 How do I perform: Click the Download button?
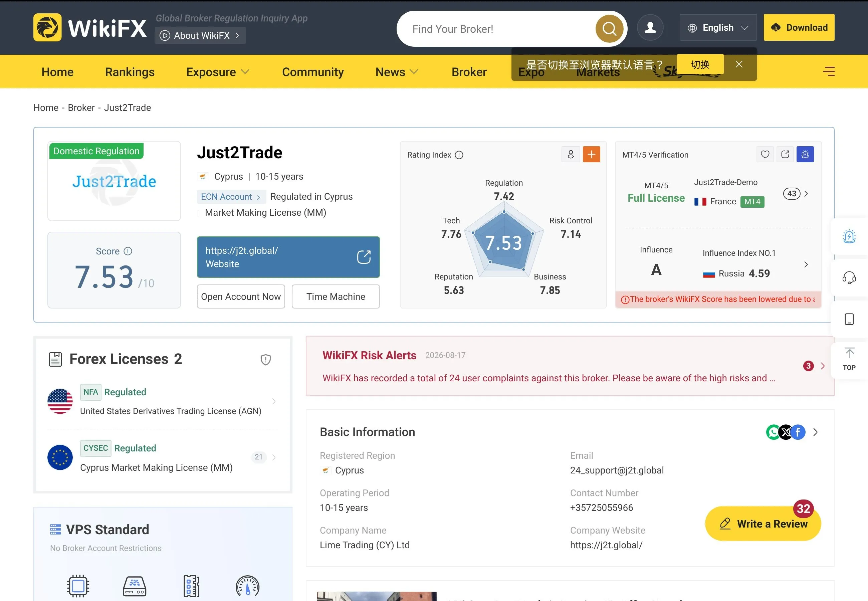(799, 27)
